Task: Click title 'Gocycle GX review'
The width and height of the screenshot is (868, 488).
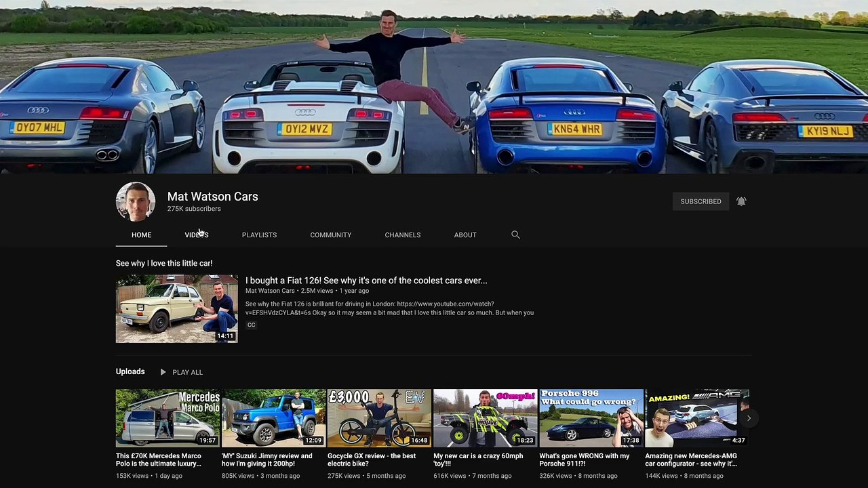Action: [372, 460]
